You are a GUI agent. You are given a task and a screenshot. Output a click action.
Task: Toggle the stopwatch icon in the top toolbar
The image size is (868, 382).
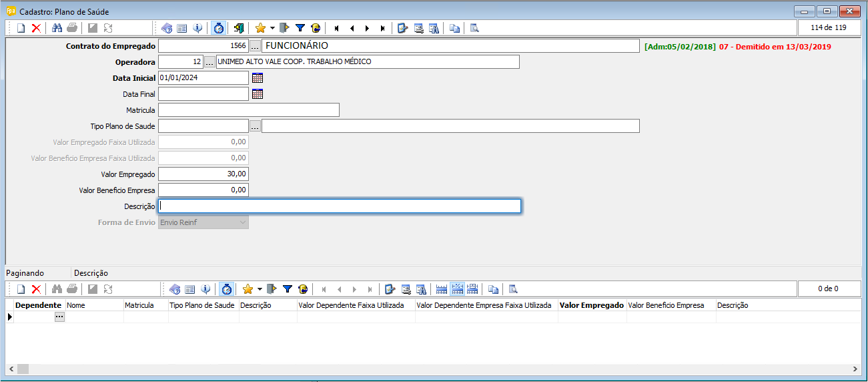pyautogui.click(x=218, y=28)
